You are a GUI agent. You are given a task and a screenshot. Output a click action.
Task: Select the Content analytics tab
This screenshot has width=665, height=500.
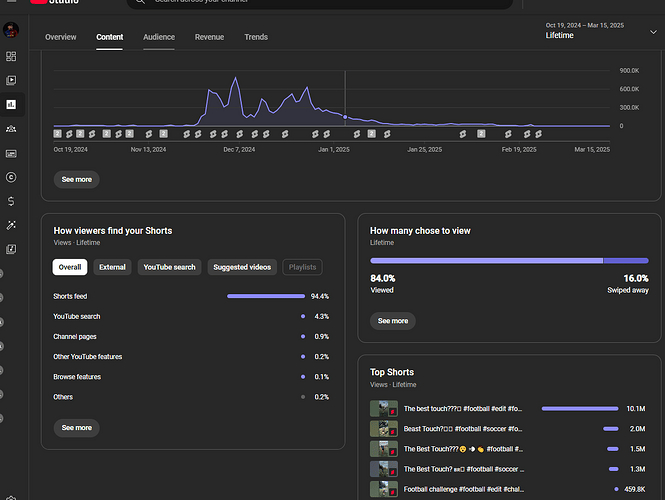tap(109, 37)
